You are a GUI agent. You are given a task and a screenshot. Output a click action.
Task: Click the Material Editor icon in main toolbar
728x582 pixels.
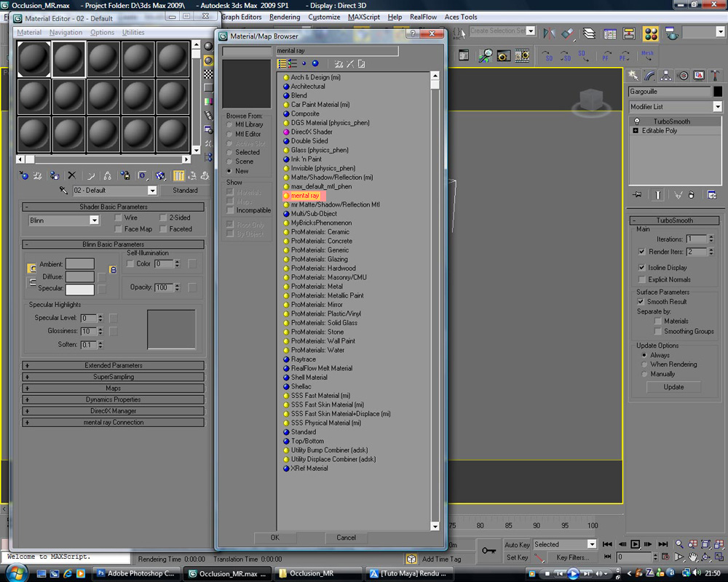click(x=651, y=33)
